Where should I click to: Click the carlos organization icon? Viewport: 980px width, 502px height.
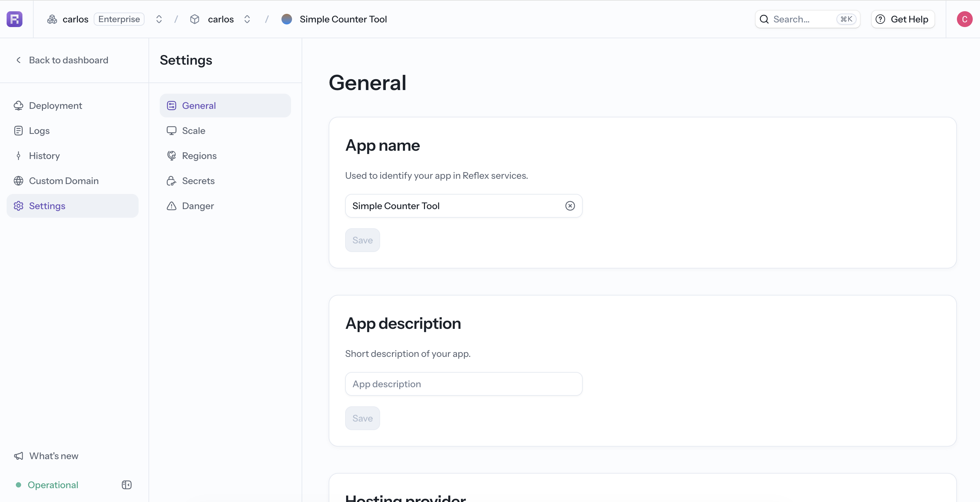(52, 19)
